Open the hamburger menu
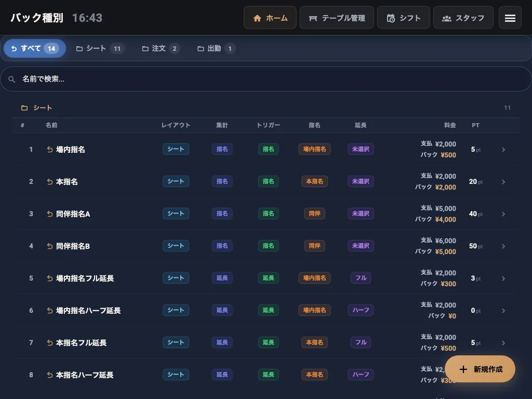This screenshot has height=399, width=532. 510,18
